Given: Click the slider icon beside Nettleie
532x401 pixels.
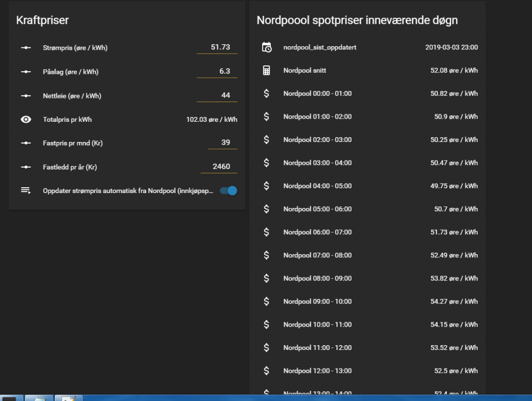Looking at the screenshot, I should (x=26, y=96).
